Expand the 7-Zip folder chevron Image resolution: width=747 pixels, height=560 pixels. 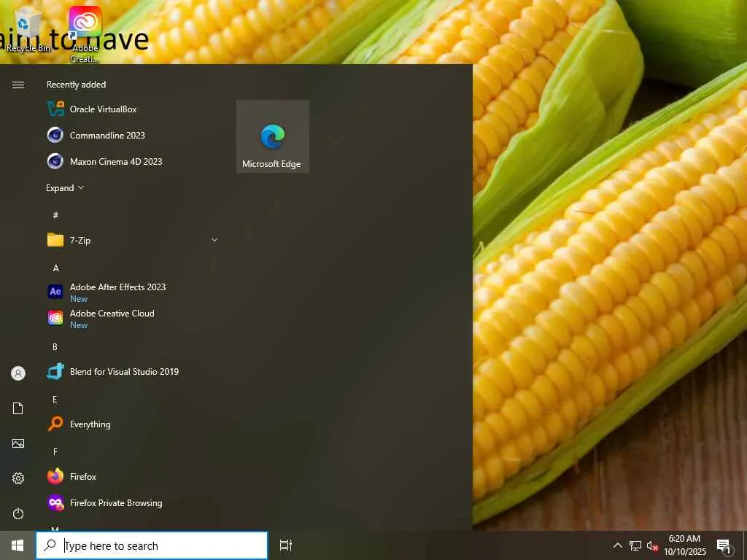point(214,240)
